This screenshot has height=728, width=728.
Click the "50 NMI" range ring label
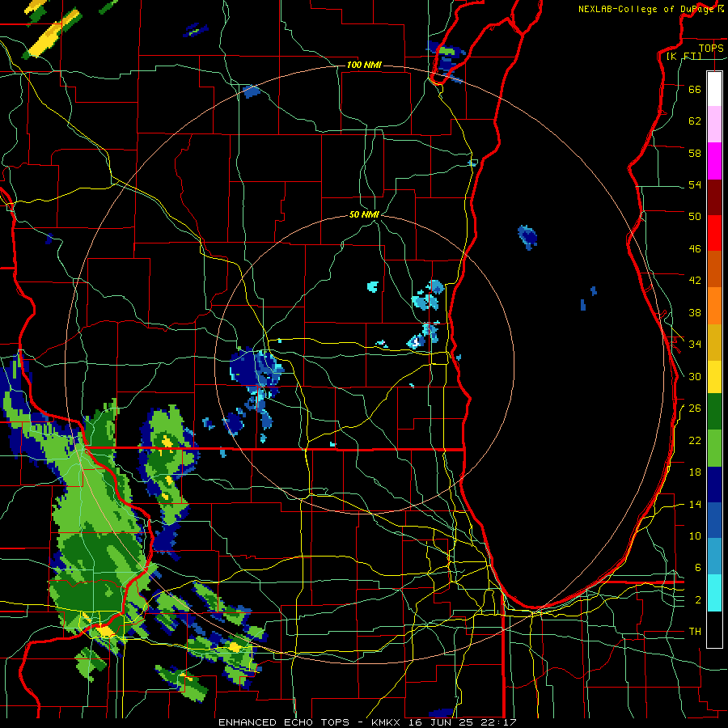365,214
